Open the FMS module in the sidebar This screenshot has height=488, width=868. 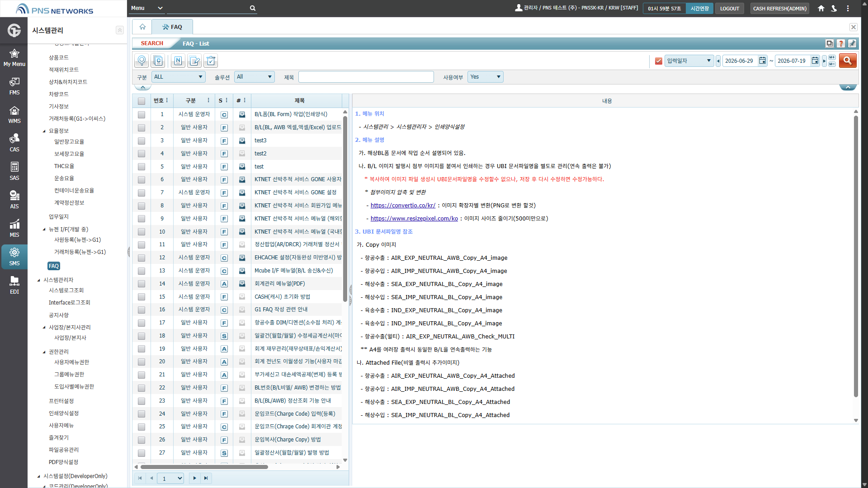(x=14, y=86)
